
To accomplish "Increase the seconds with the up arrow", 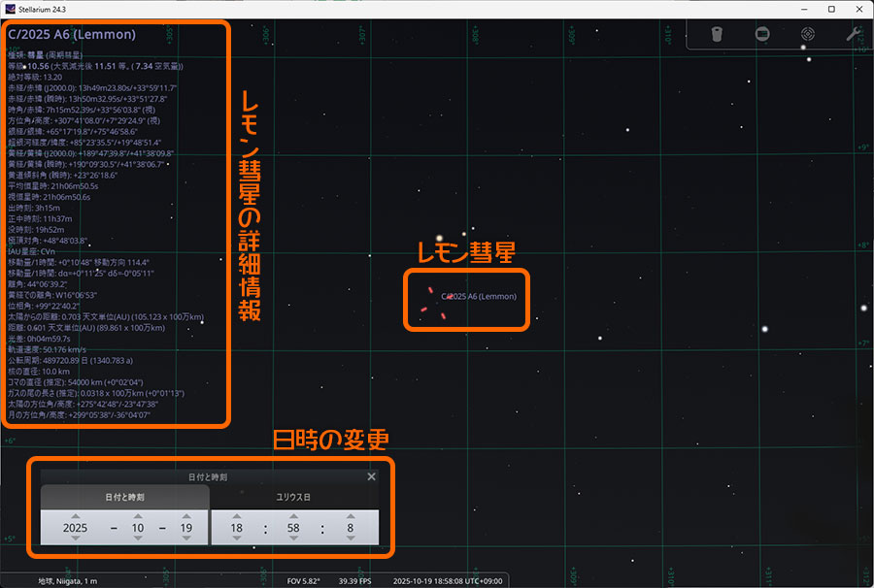I will coord(349,515).
